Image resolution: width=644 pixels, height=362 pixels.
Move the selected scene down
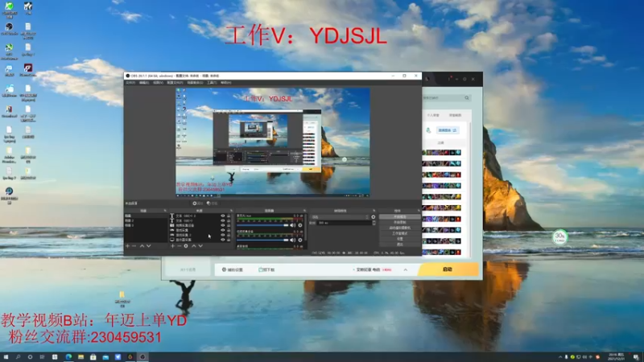coord(149,246)
